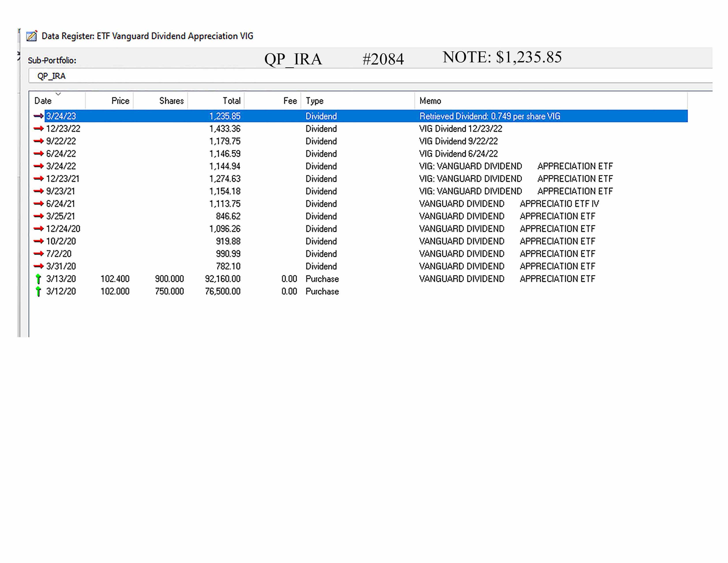Click green purchase arrow icon beside 3/13/20
This screenshot has height=563, width=728.
point(38,279)
